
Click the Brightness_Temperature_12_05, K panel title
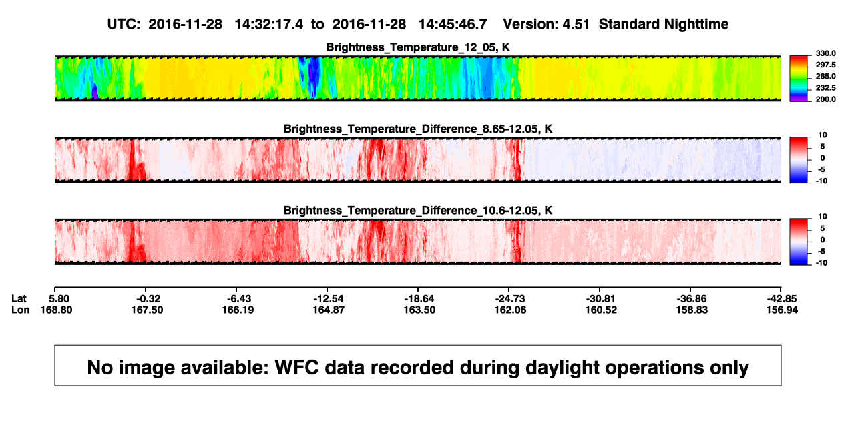click(418, 47)
